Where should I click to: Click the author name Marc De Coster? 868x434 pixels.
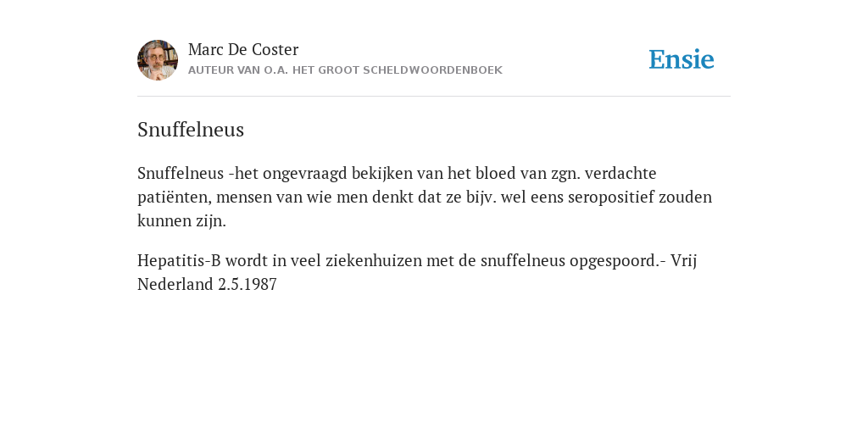[x=243, y=49]
